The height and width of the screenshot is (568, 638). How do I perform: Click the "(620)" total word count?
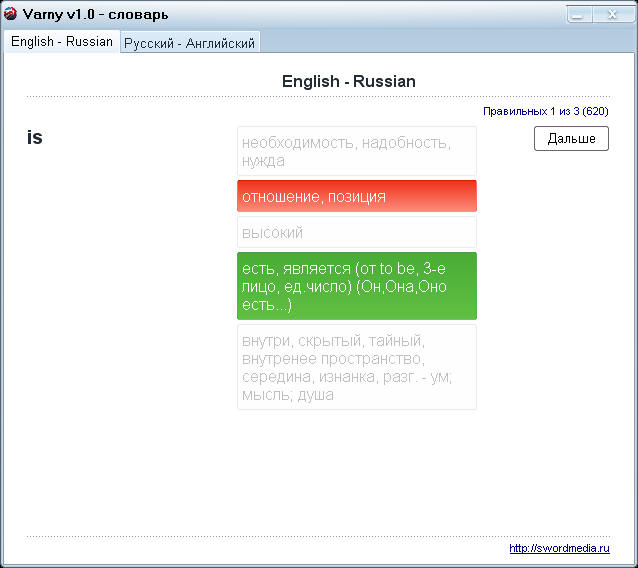pyautogui.click(x=596, y=111)
